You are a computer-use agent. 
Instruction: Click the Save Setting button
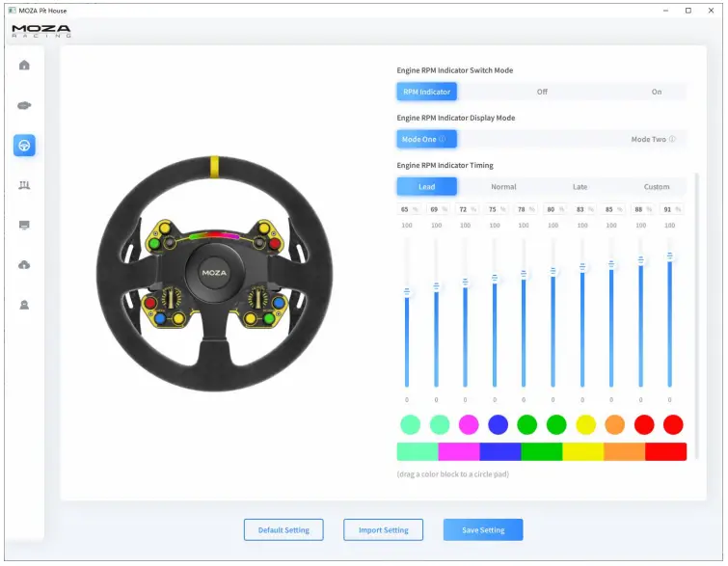483,529
